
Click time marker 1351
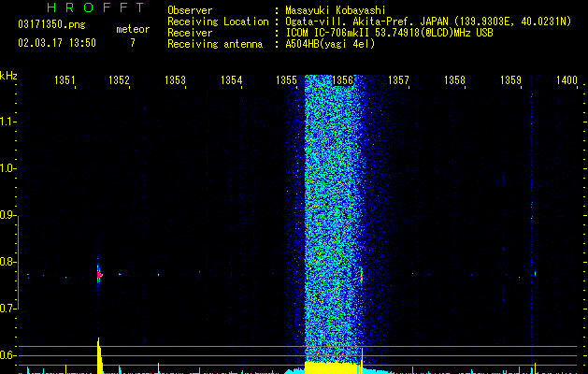click(x=65, y=80)
